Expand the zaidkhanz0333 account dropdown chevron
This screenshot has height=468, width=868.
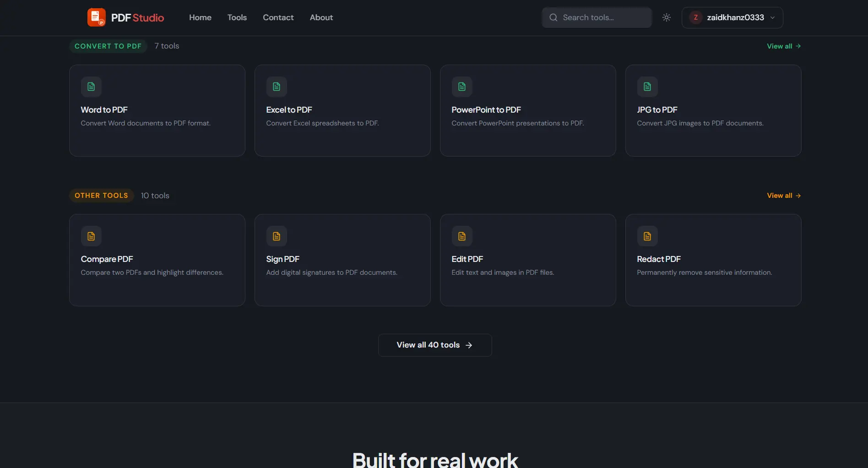coord(773,18)
